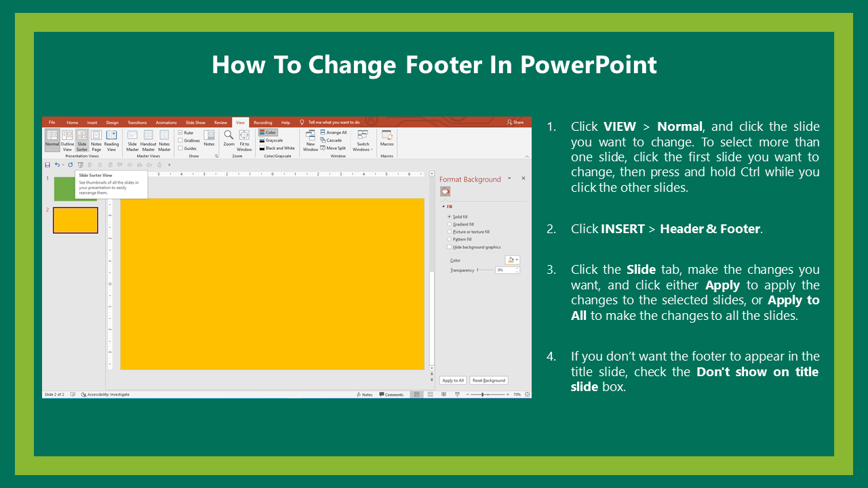This screenshot has height=488, width=868.
Task: Open a New Window
Action: pos(311,140)
